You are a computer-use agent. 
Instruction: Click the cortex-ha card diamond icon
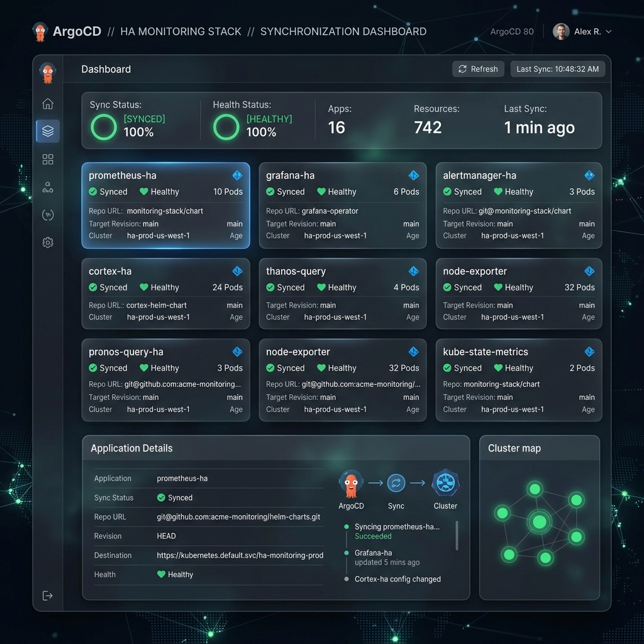237,271
